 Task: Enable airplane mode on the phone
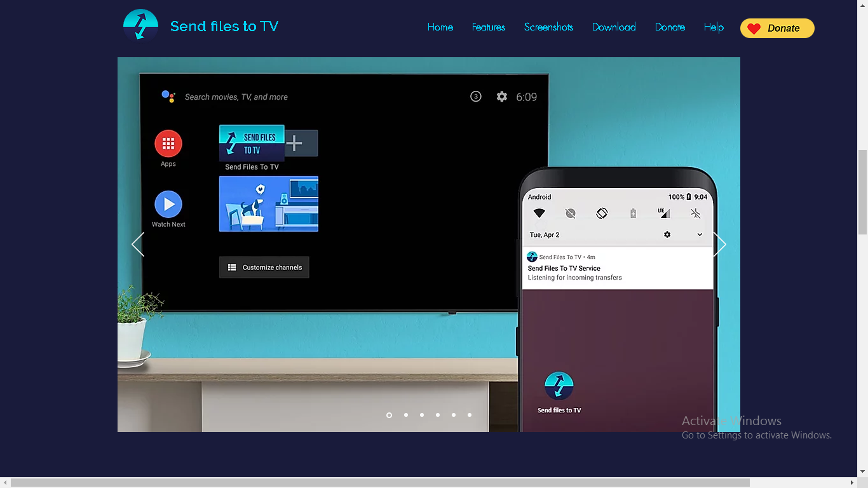point(695,213)
